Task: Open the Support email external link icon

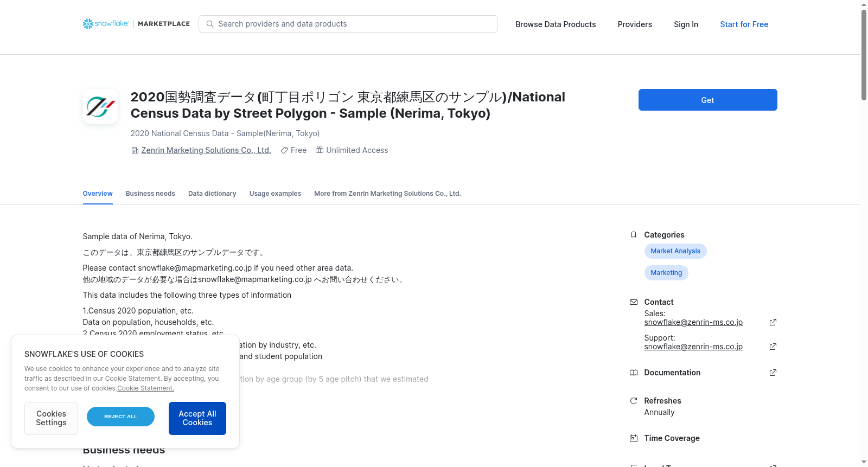Action: tap(773, 347)
